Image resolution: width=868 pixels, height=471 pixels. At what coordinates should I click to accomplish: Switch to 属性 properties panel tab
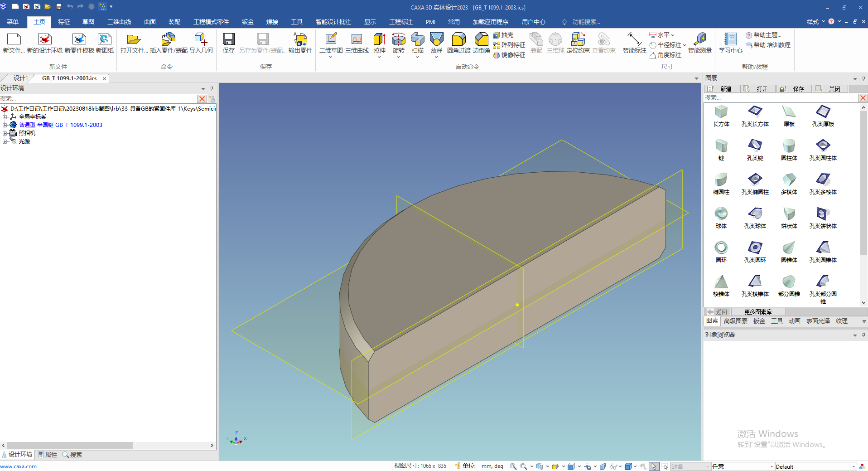[48, 455]
